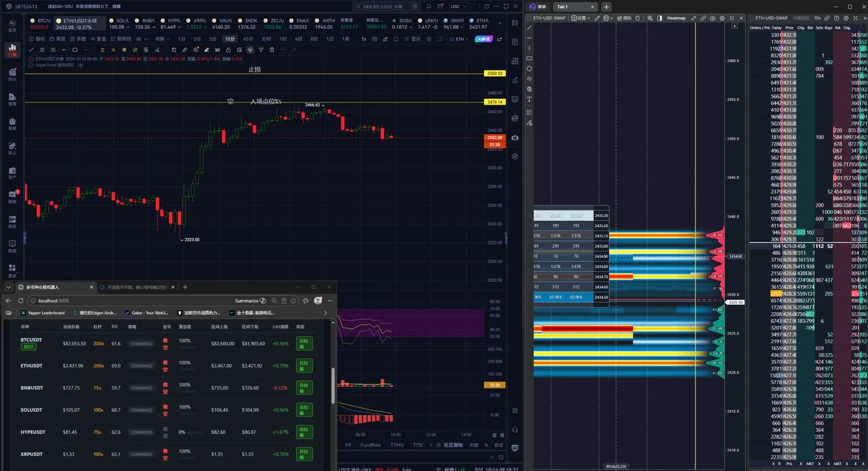This screenshot has height=471, width=868.
Task: Open the 首页 home icon in left sidebar
Action: pyautogui.click(x=12, y=26)
